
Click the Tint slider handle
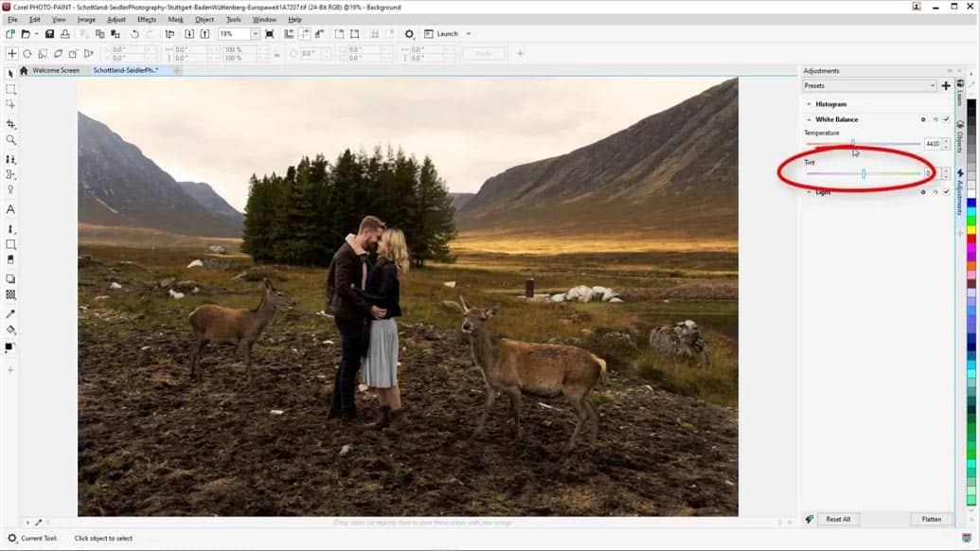863,173
